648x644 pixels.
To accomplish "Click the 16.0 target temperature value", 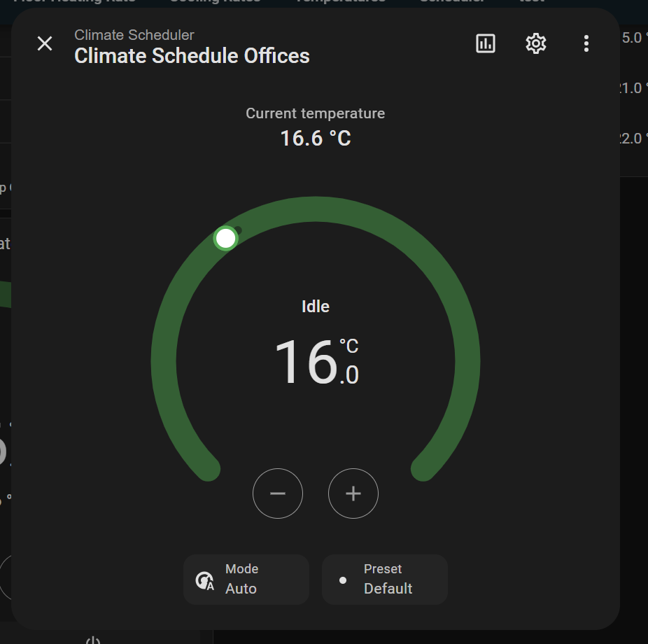I will coord(316,362).
